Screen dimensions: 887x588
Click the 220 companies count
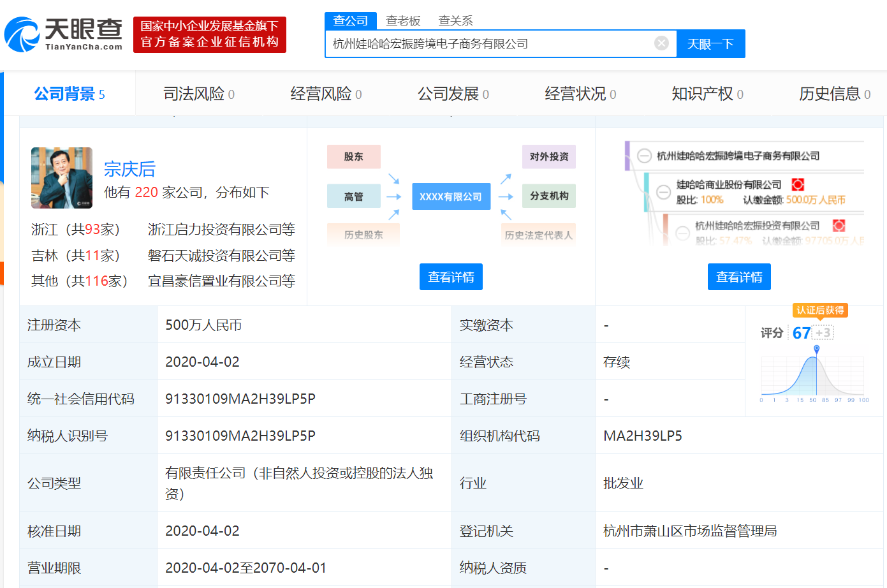click(146, 192)
